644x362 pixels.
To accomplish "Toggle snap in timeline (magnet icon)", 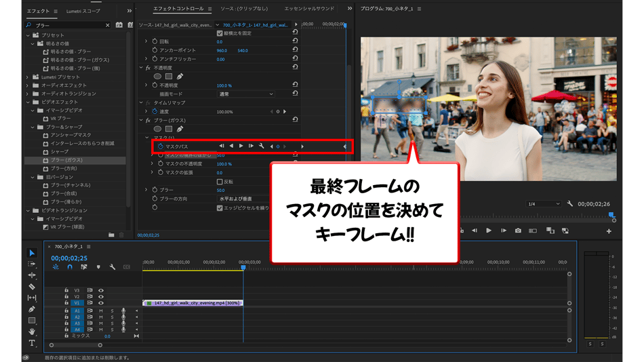I will click(x=70, y=267).
